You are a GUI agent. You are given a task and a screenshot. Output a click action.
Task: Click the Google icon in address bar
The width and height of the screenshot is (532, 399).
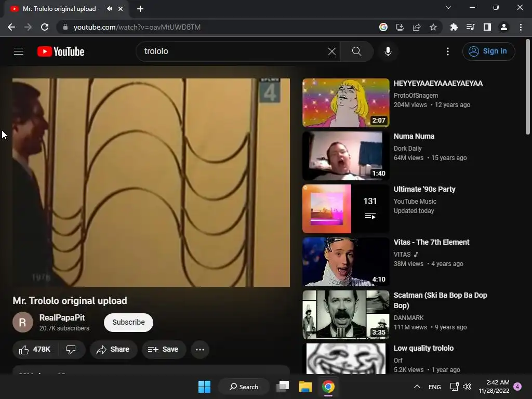[383, 27]
